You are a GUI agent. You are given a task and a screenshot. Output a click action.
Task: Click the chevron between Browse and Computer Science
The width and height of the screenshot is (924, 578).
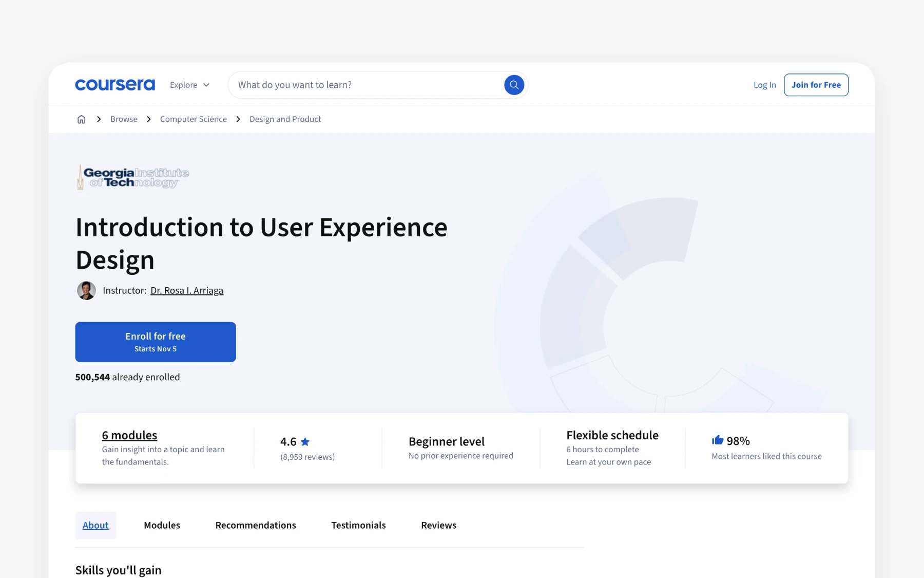point(149,119)
